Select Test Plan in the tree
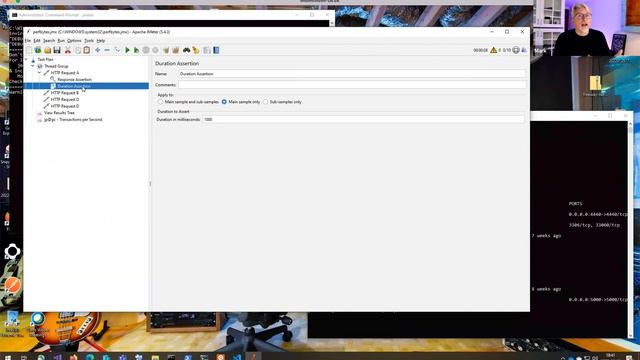The image size is (640, 360). pyautogui.click(x=45, y=60)
